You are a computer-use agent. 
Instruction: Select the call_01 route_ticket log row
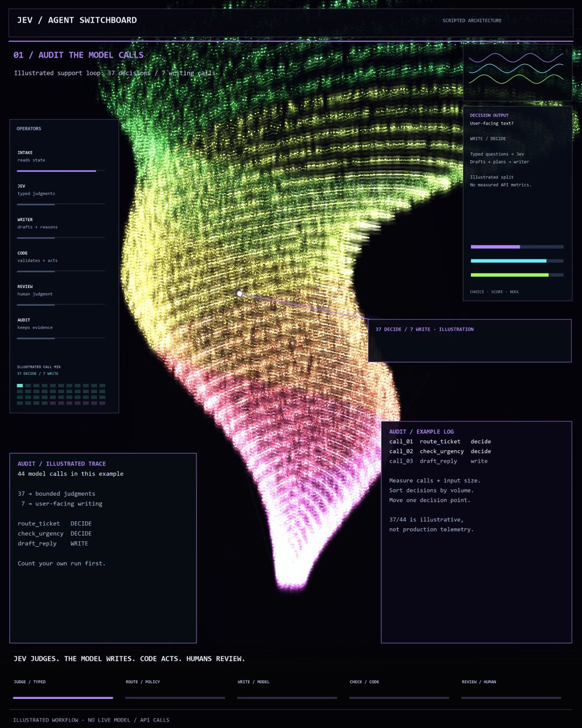coord(440,442)
